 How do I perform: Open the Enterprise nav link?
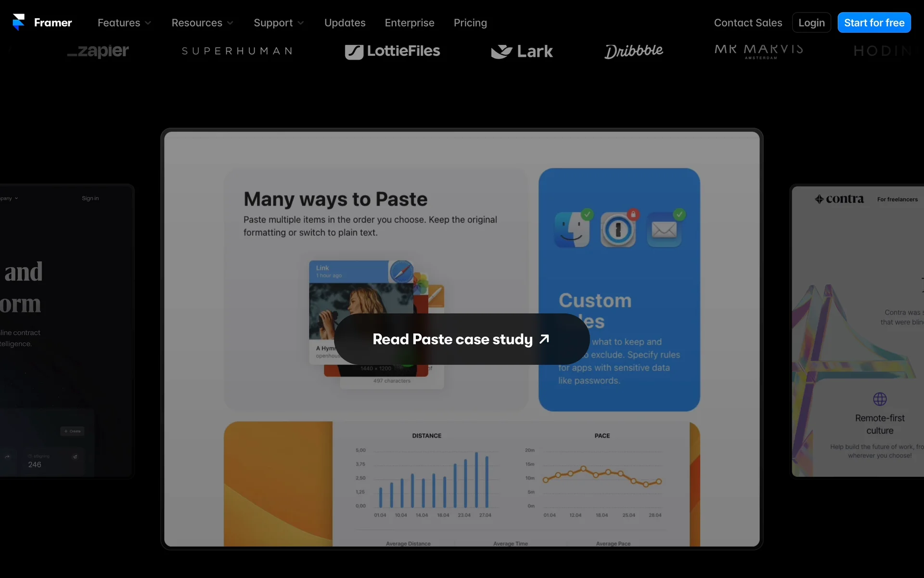pyautogui.click(x=409, y=23)
